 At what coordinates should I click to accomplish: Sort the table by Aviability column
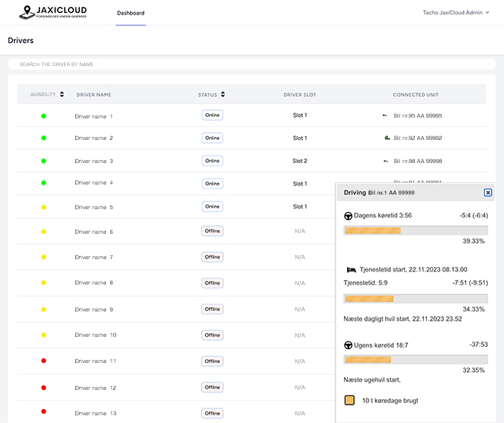pos(62,95)
